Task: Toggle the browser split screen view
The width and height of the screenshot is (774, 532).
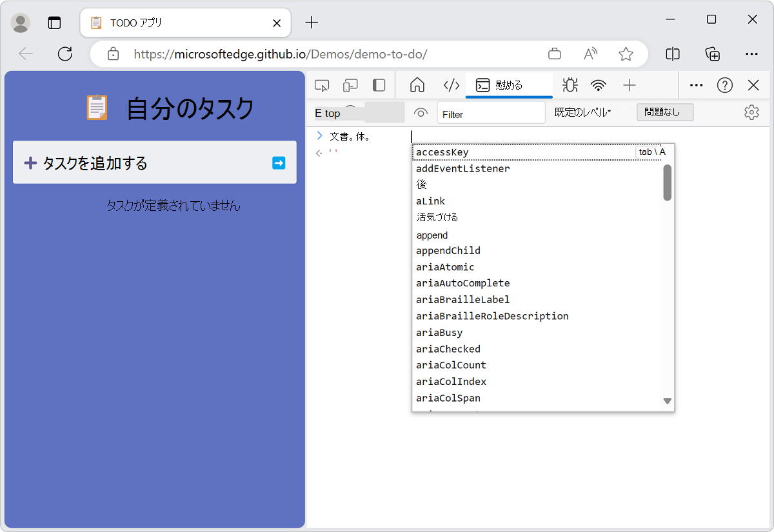Action: [672, 54]
